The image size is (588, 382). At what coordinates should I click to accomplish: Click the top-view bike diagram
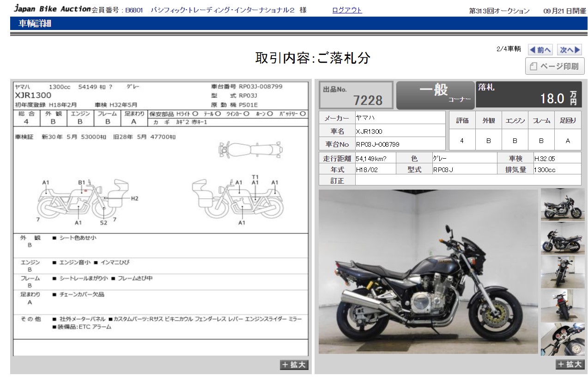[x=250, y=149]
